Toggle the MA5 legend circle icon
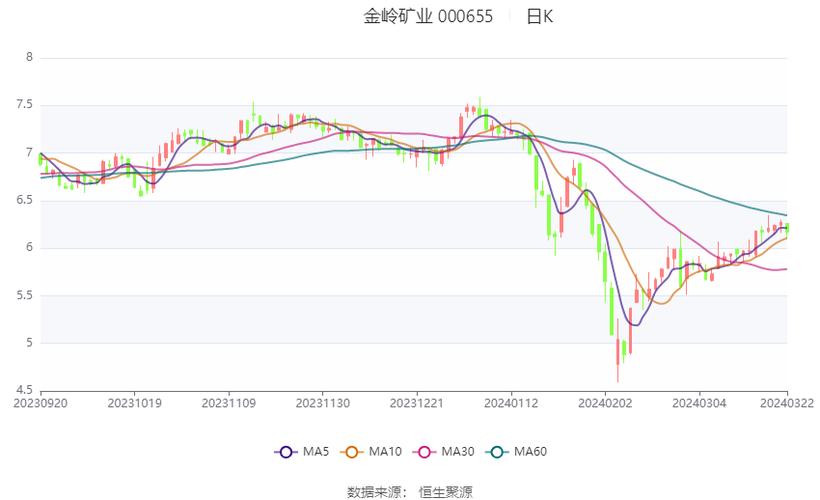This screenshot has height=500, width=820. click(x=286, y=452)
